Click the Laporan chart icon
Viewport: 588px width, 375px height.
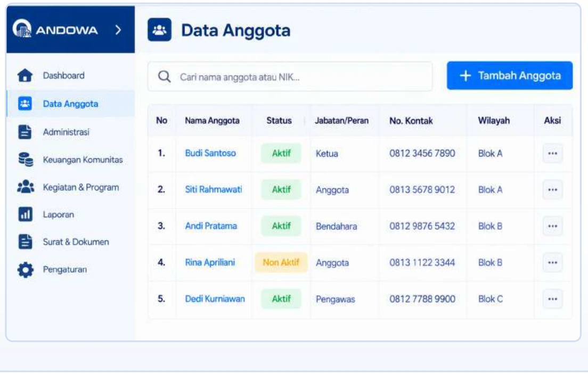(x=25, y=214)
